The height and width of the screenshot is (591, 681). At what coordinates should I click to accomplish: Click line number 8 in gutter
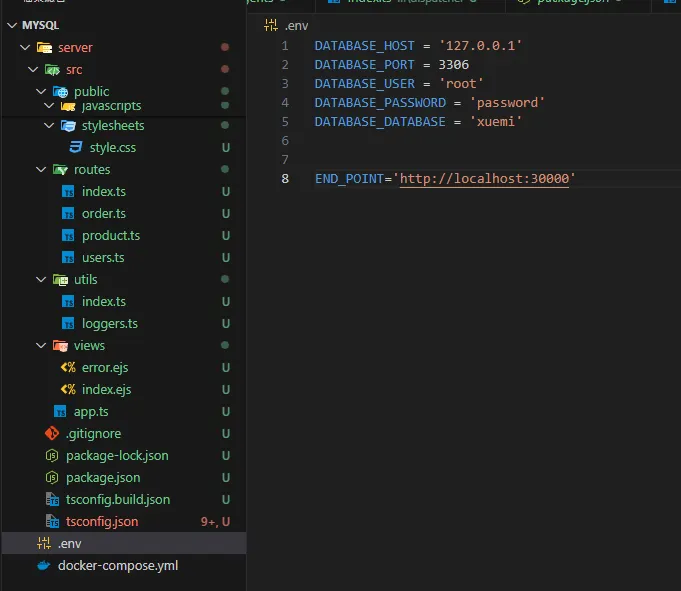(x=285, y=179)
